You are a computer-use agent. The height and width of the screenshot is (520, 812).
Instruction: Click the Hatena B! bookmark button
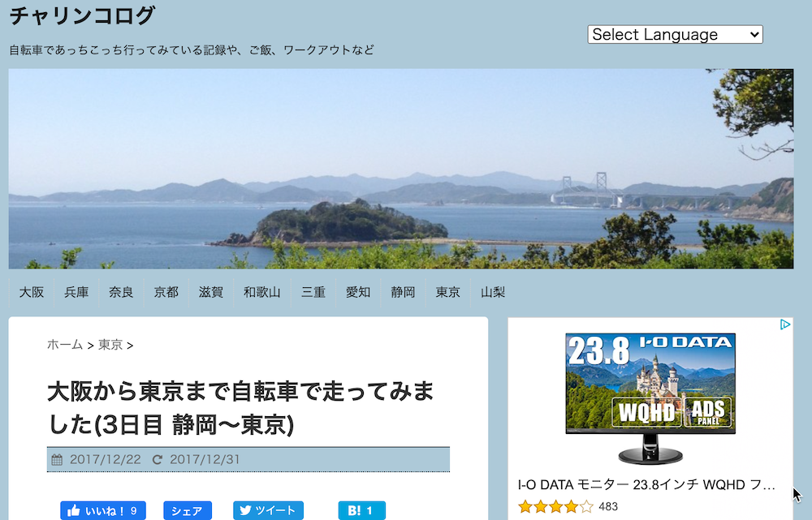pos(362,511)
